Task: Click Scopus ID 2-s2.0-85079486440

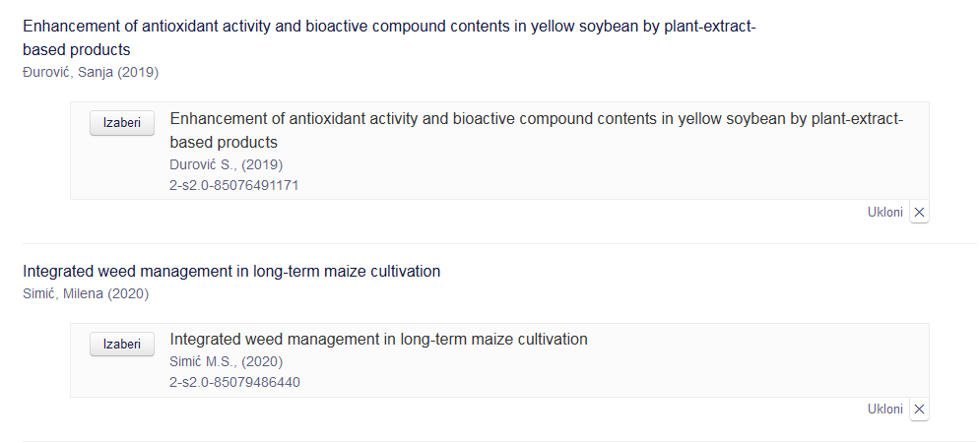Action: 234,382
